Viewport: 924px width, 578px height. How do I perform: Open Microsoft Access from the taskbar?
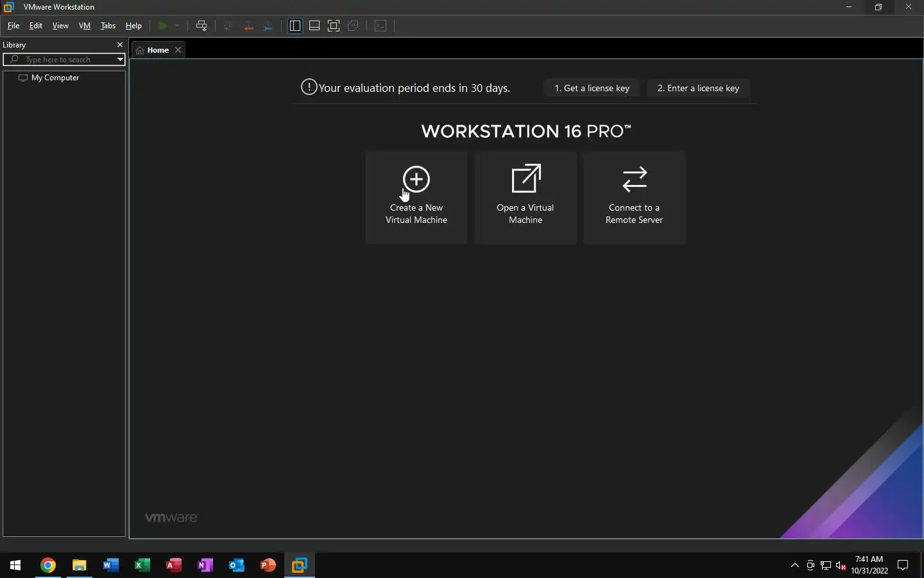pos(173,565)
